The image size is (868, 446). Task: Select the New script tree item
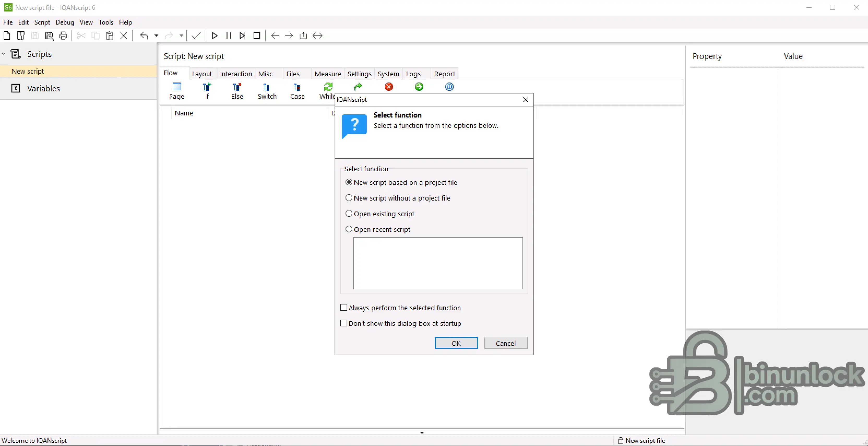(x=78, y=71)
